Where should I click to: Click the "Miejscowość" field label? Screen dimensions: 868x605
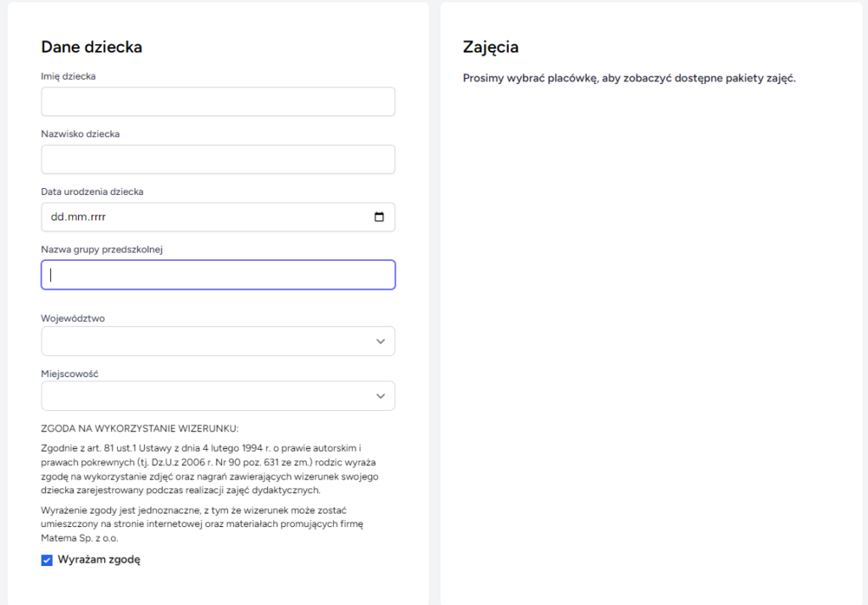[x=70, y=374]
